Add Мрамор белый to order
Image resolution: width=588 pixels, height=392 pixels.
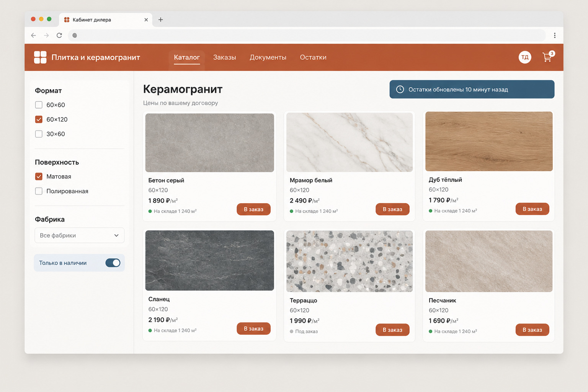(x=393, y=209)
